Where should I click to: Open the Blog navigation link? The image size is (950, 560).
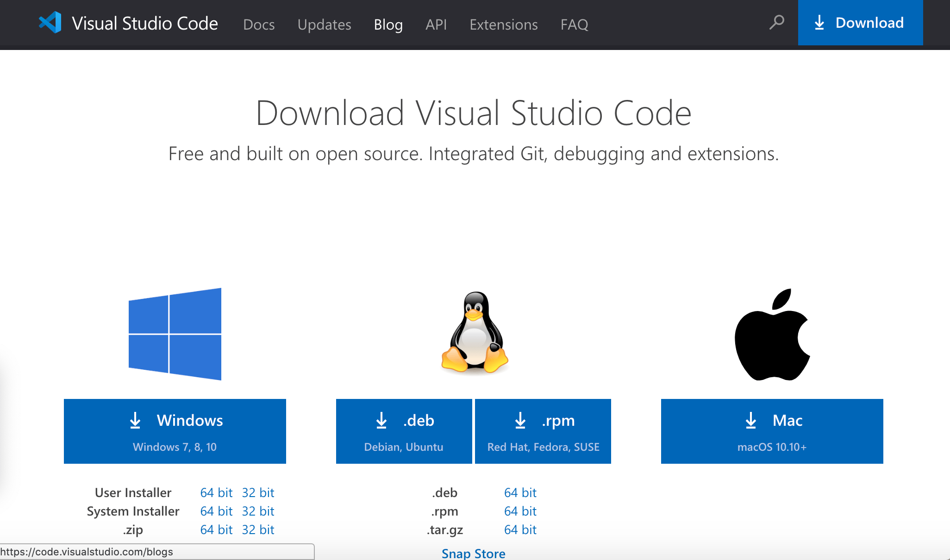coord(388,24)
